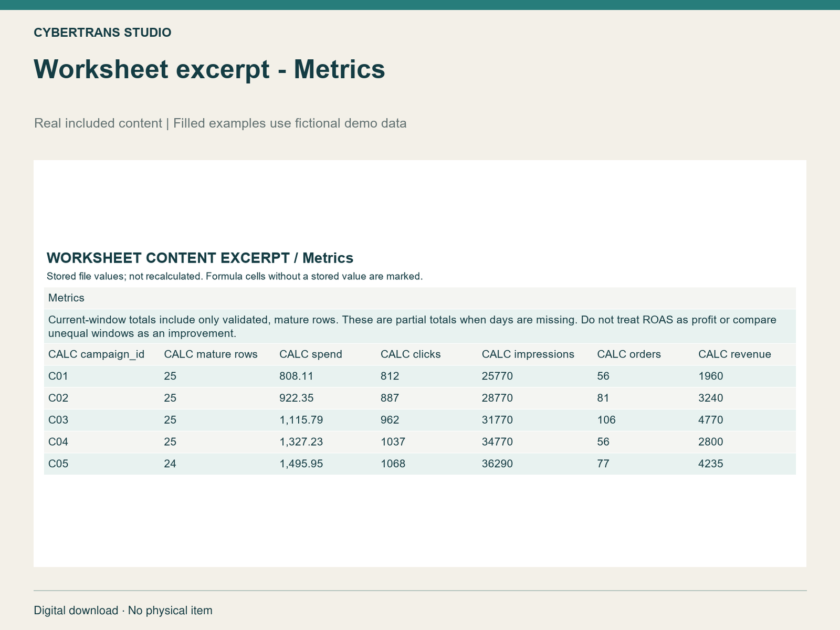Select spend value 1,115.79
The image size is (840, 630).
(x=301, y=420)
